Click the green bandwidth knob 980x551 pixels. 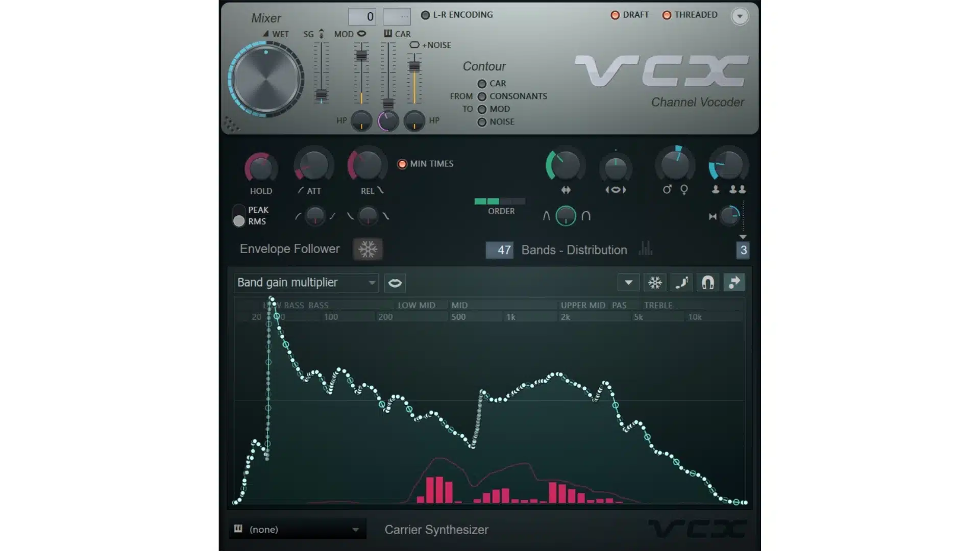click(565, 165)
